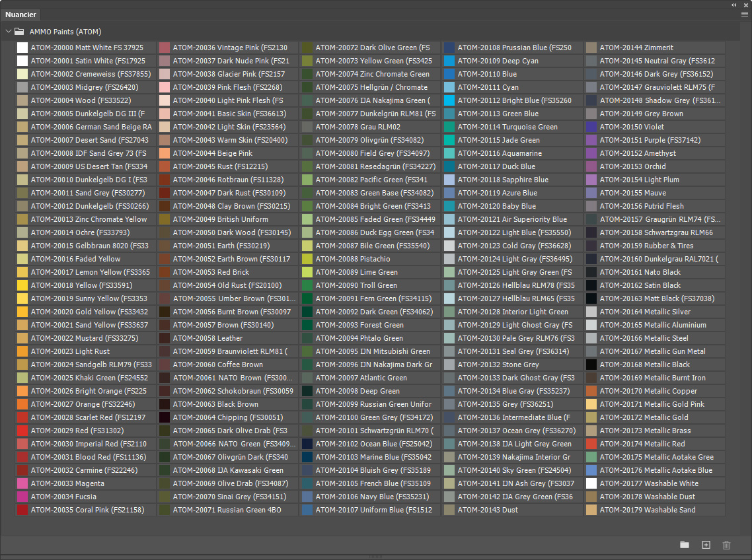Choose ATOM-20170 Metallic Copper swatch
The width and height of the screenshot is (752, 560).
pos(591,391)
